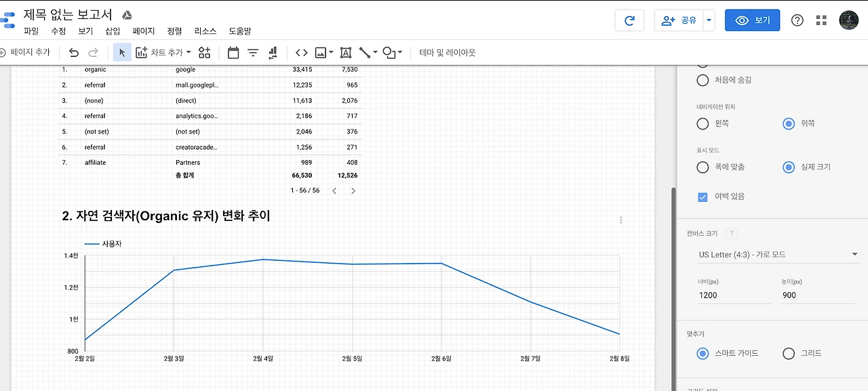Select '폭에 맞춤' display mode radio
The image size is (868, 391).
tap(703, 167)
